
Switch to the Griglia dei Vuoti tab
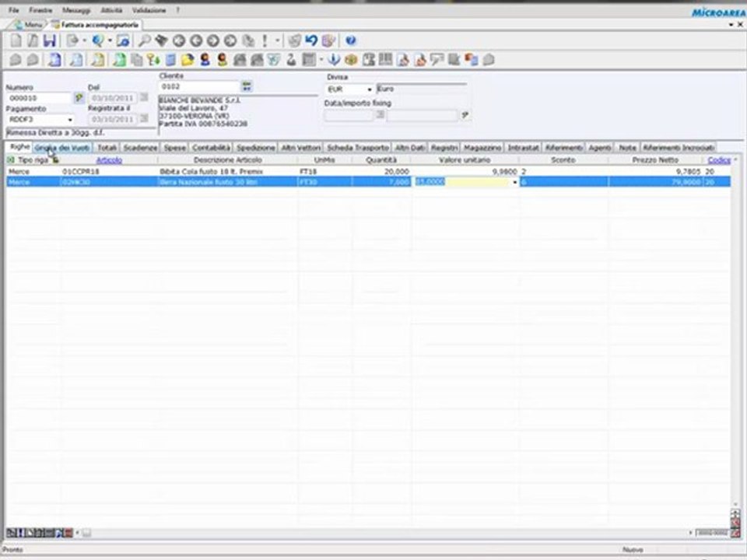point(62,148)
